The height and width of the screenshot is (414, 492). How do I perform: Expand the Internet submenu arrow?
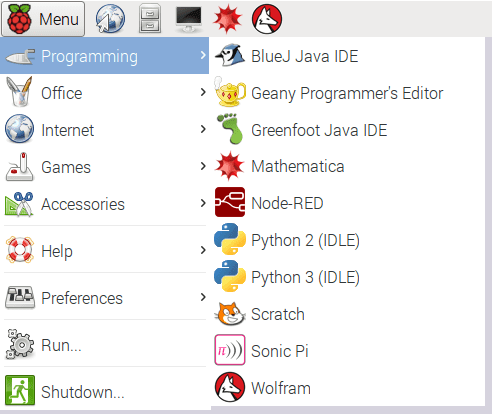coord(203,129)
